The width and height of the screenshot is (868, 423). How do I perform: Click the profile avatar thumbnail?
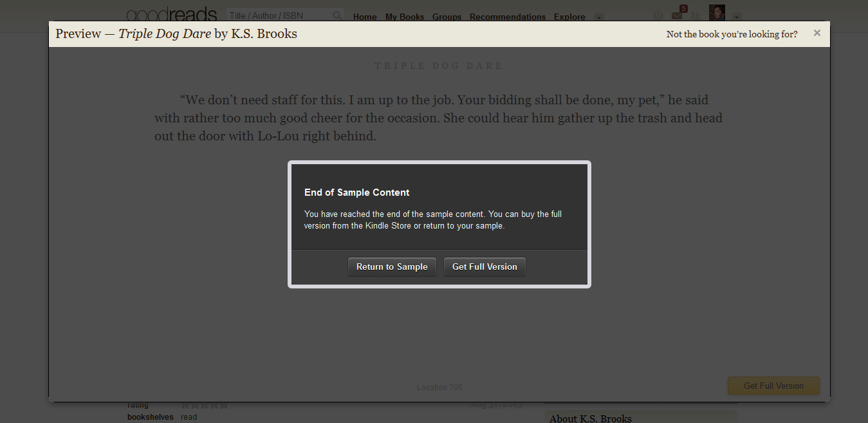click(x=717, y=13)
